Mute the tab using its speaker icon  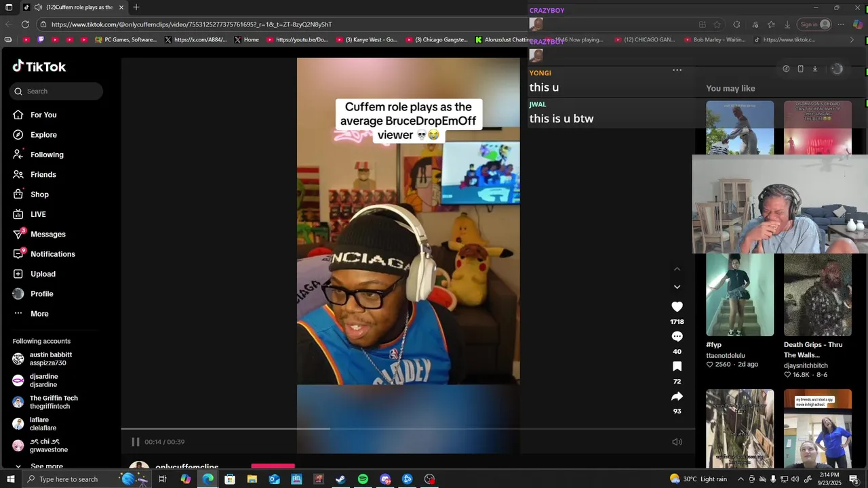(x=38, y=7)
